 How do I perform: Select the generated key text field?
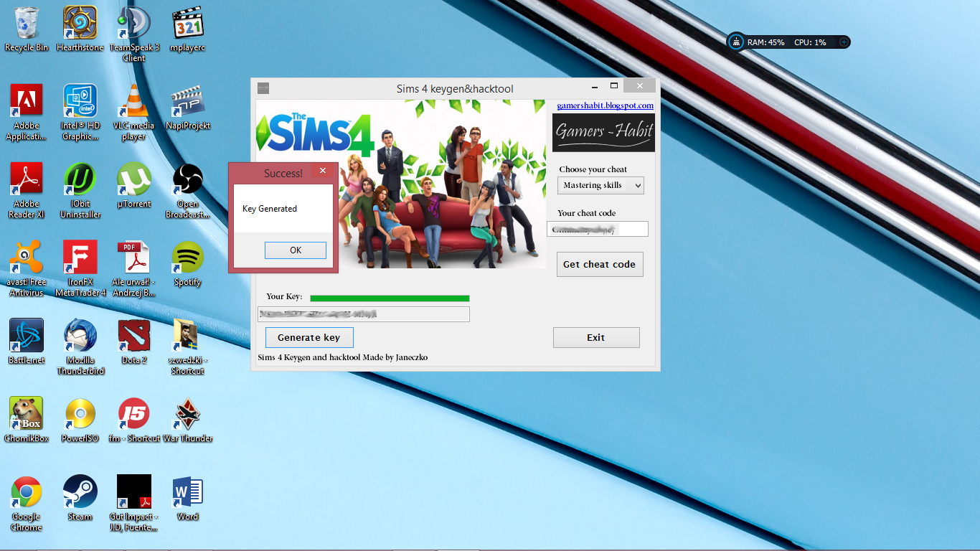click(364, 314)
